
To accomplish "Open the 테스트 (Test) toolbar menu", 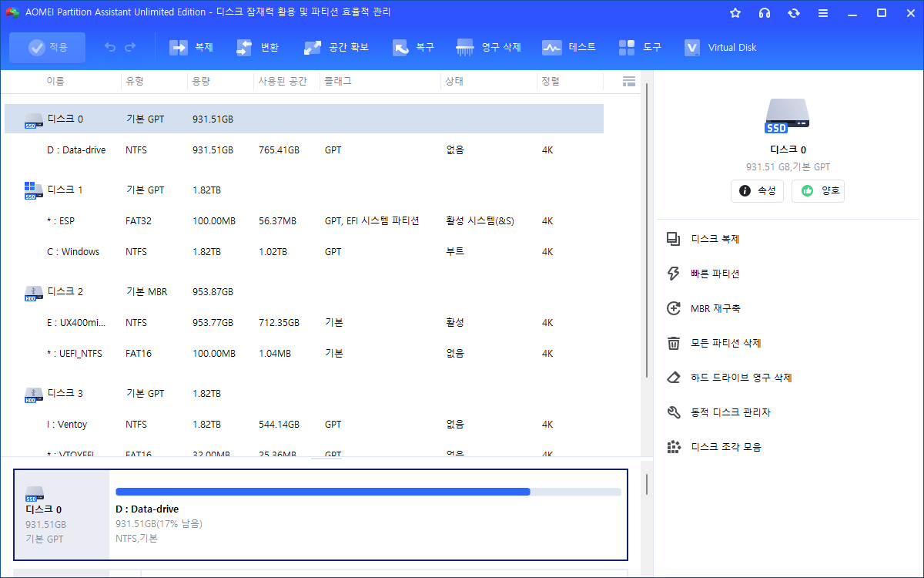I will click(569, 48).
